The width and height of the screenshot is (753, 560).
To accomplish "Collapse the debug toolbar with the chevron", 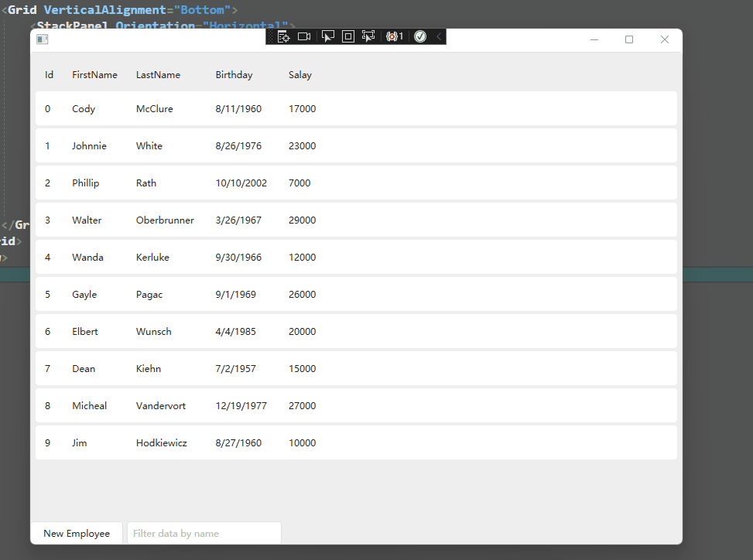I will [x=439, y=36].
